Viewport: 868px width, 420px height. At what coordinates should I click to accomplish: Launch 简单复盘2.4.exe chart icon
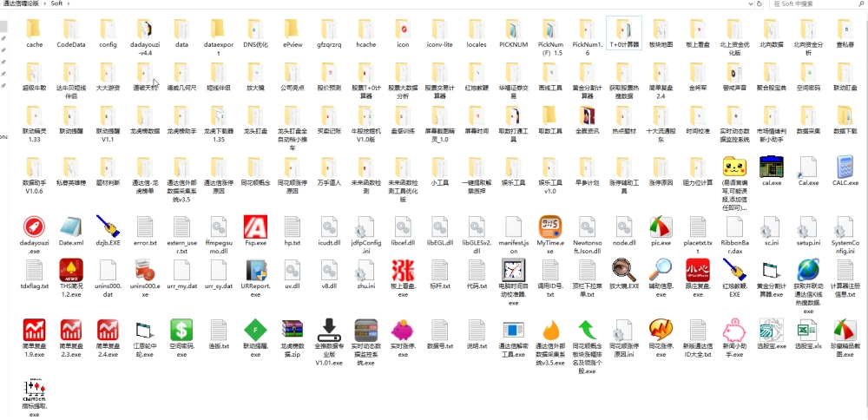(108, 330)
